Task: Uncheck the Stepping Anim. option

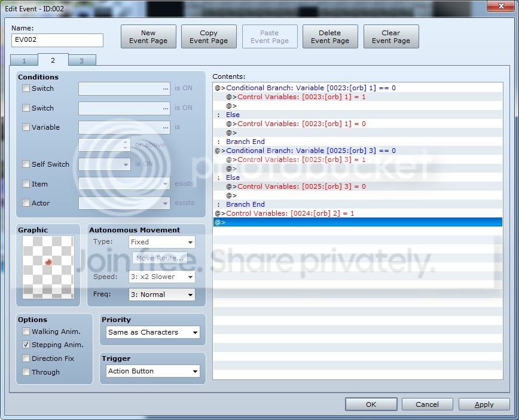Action: click(x=26, y=345)
